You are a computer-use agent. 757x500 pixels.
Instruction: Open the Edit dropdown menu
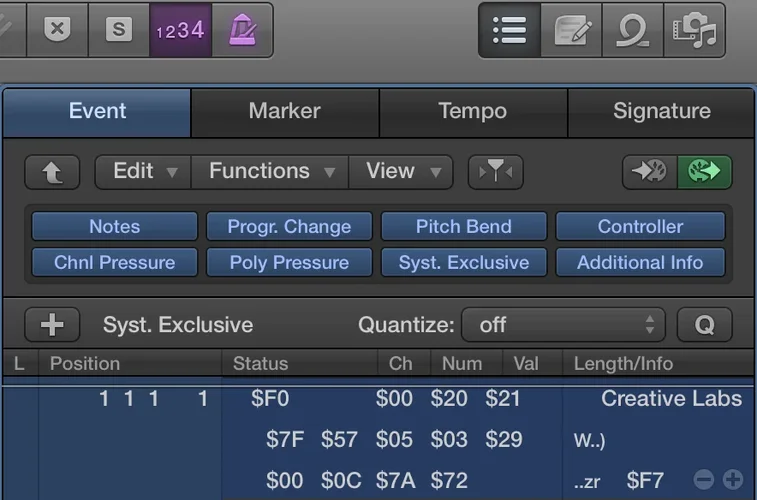(x=143, y=171)
